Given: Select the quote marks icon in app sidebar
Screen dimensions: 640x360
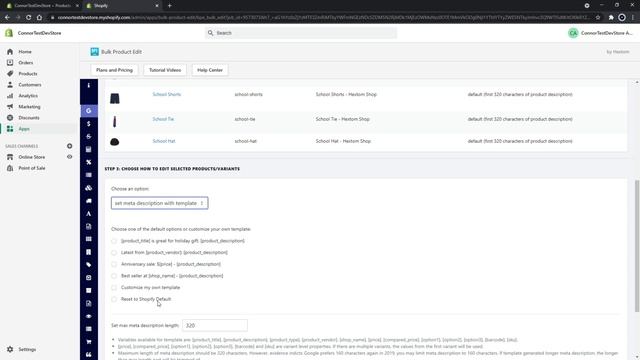Looking at the screenshot, I should [x=89, y=355].
